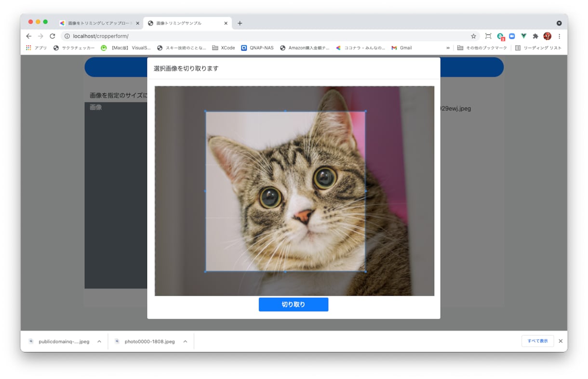Open the アプリ bookmarks shortcut
Screen dimensions: 588x379
pyautogui.click(x=37, y=48)
